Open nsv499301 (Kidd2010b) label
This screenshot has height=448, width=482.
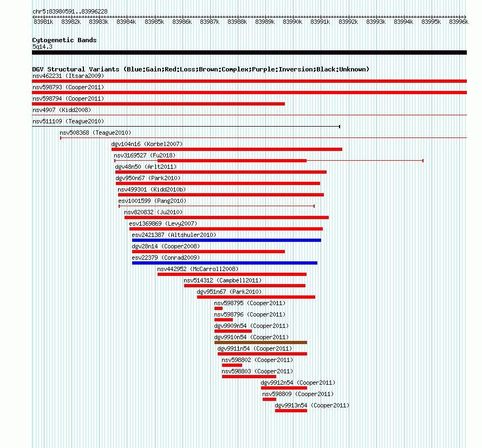[x=152, y=189]
